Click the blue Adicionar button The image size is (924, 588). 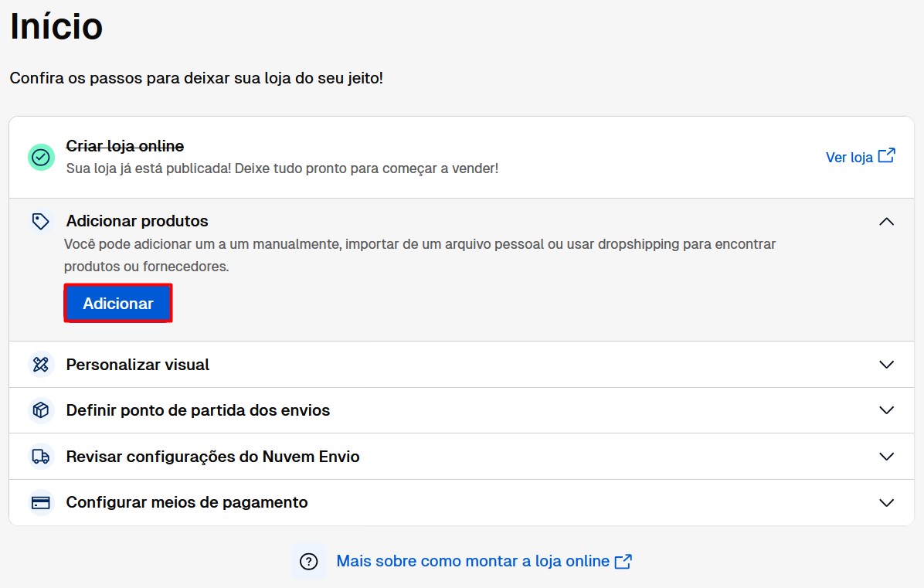click(x=118, y=304)
